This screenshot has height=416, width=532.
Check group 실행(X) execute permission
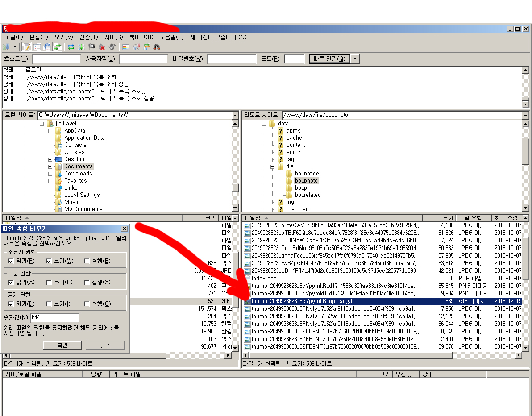[87, 282]
